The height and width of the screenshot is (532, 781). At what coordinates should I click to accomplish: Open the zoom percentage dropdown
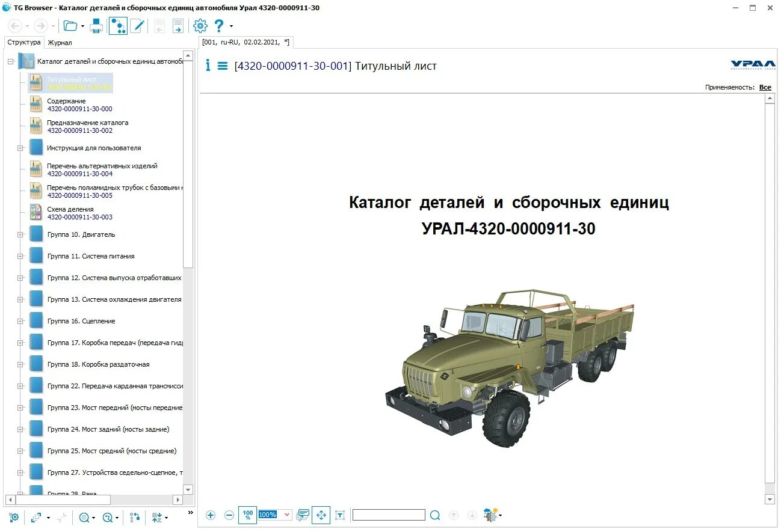click(x=286, y=515)
